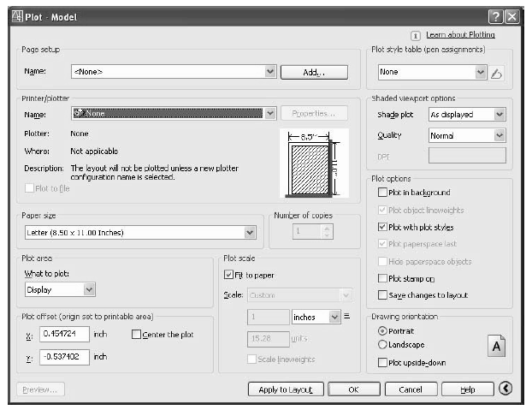This screenshot has width=532, height=410.
Task: Check Center the plot option
Action: 137,335
